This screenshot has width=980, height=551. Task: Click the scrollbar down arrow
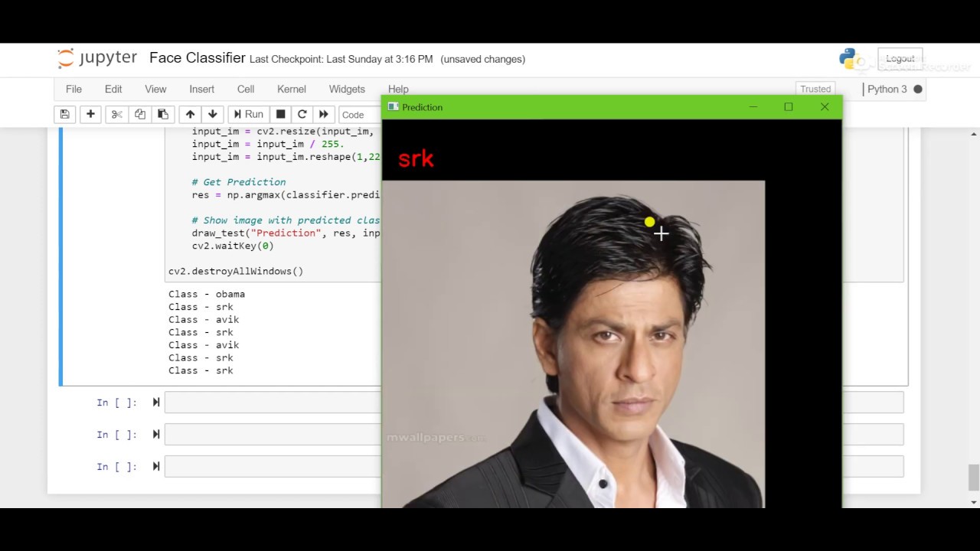pos(974,503)
